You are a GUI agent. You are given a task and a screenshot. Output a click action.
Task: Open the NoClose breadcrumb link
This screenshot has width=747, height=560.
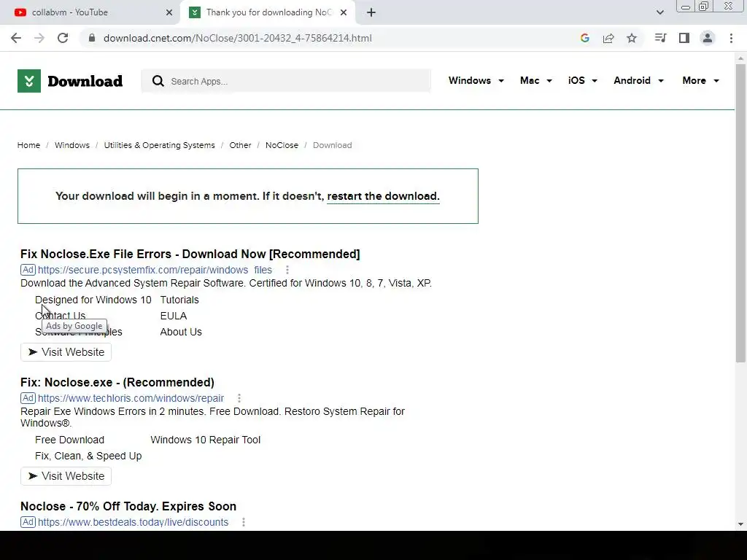(282, 145)
